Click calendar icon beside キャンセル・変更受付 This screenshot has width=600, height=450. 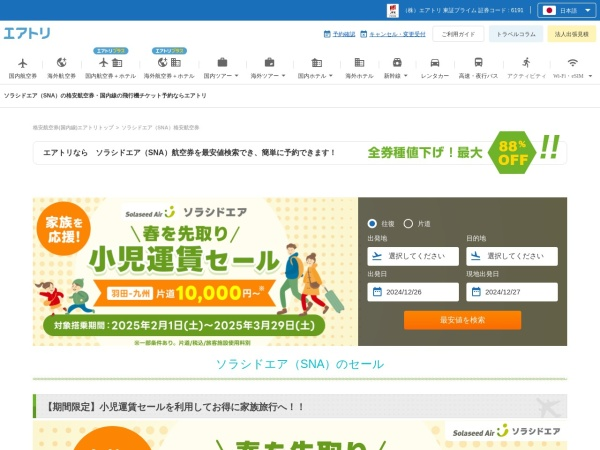(x=364, y=34)
